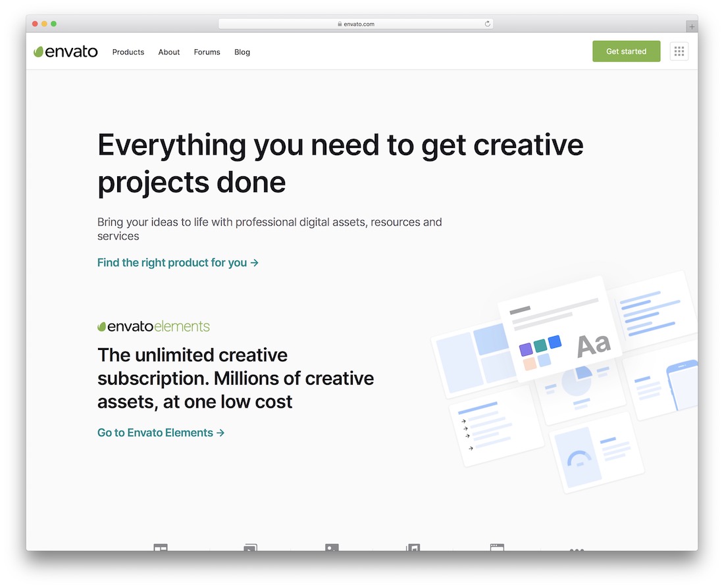
Task: Click the envato.com address bar
Action: (355, 24)
